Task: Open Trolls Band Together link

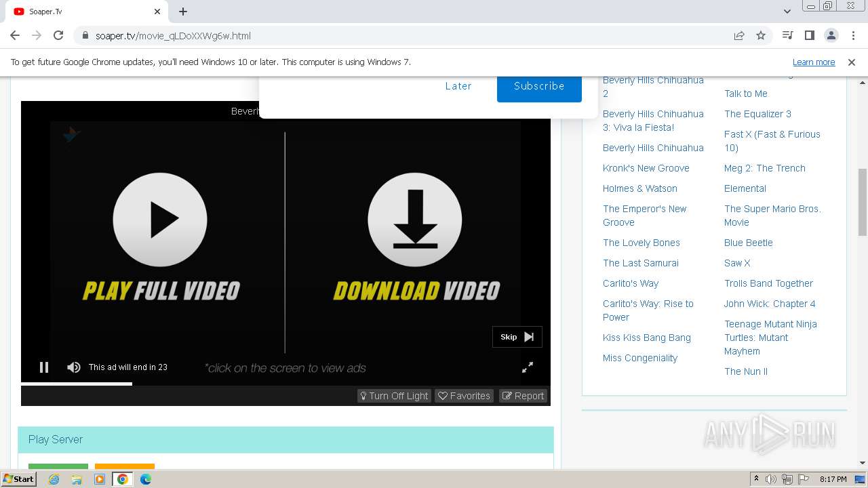Action: [x=768, y=283]
